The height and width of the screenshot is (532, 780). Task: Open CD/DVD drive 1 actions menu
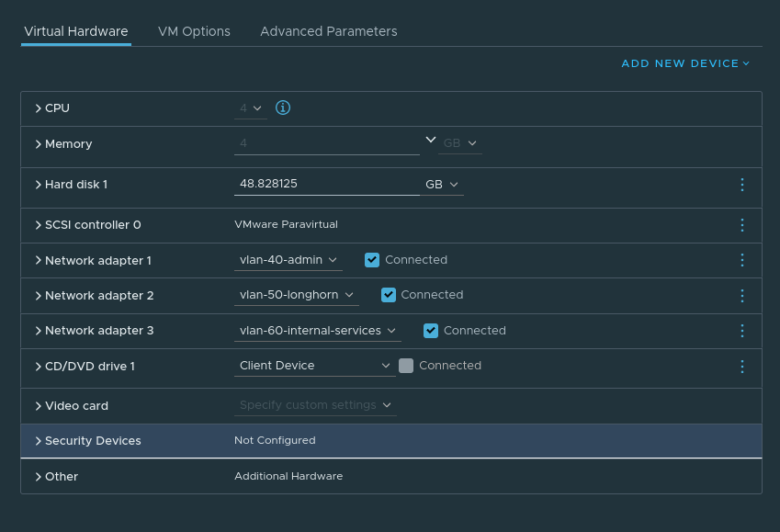point(741,367)
